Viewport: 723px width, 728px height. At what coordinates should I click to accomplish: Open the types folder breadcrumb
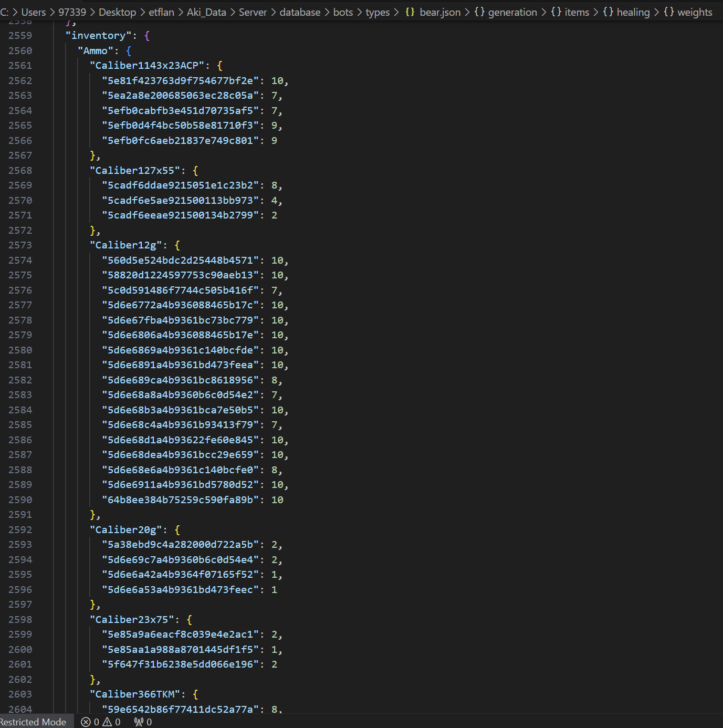tap(378, 12)
